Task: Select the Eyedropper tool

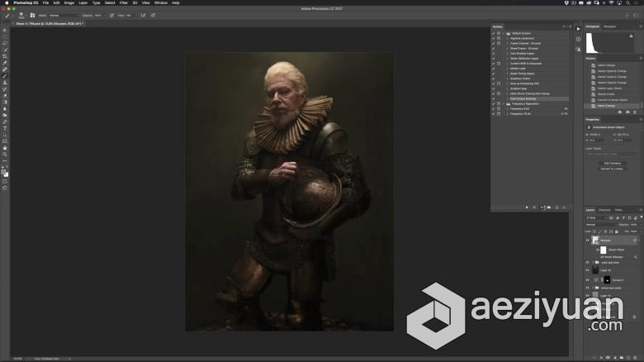Action: tap(4, 63)
